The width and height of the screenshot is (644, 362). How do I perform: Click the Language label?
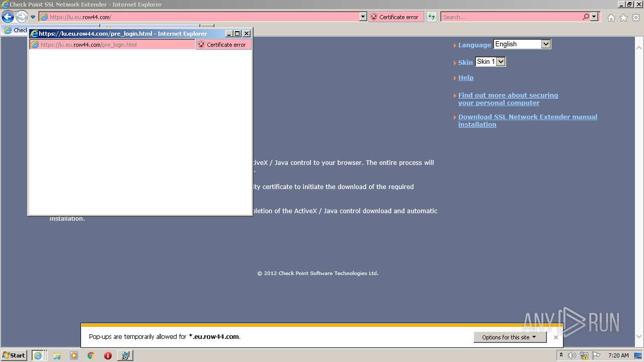[474, 45]
